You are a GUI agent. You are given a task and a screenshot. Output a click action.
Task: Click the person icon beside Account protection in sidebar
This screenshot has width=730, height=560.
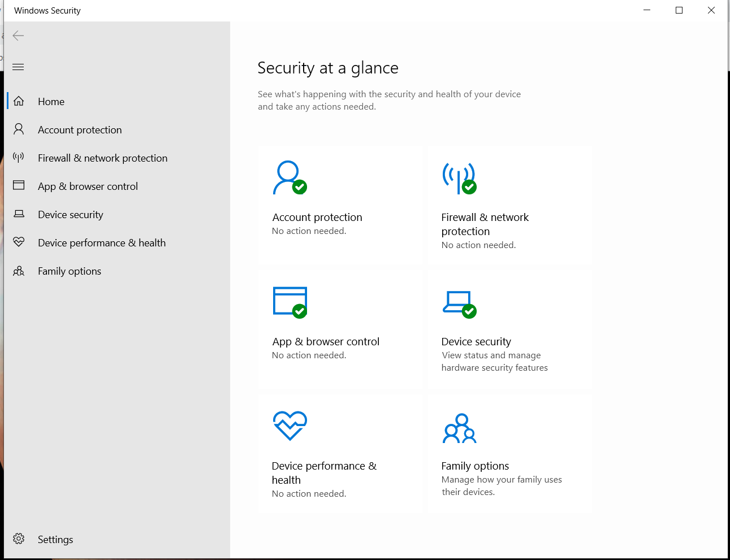19,129
